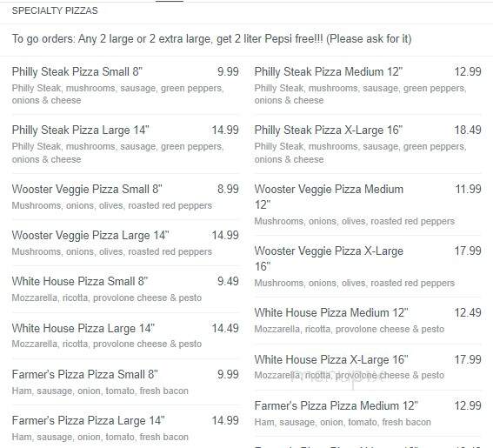Click the Pepsi free promotion note
493x448 pixels.
(211, 39)
